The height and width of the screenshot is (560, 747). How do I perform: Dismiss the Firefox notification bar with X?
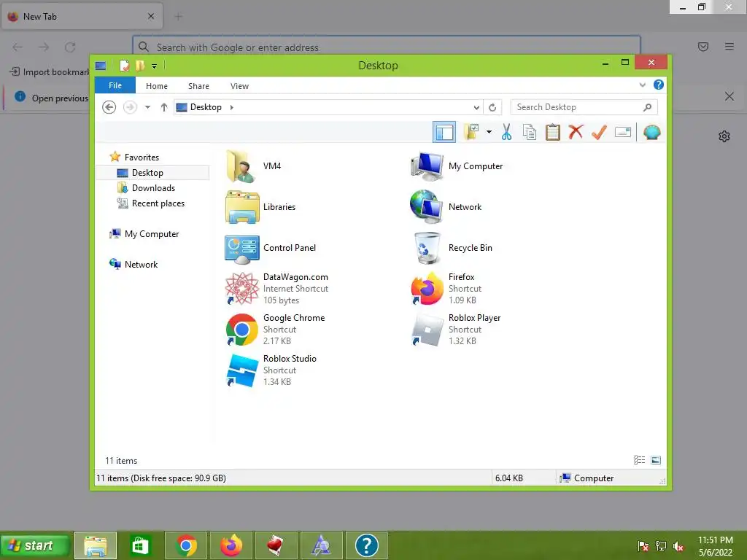point(729,97)
